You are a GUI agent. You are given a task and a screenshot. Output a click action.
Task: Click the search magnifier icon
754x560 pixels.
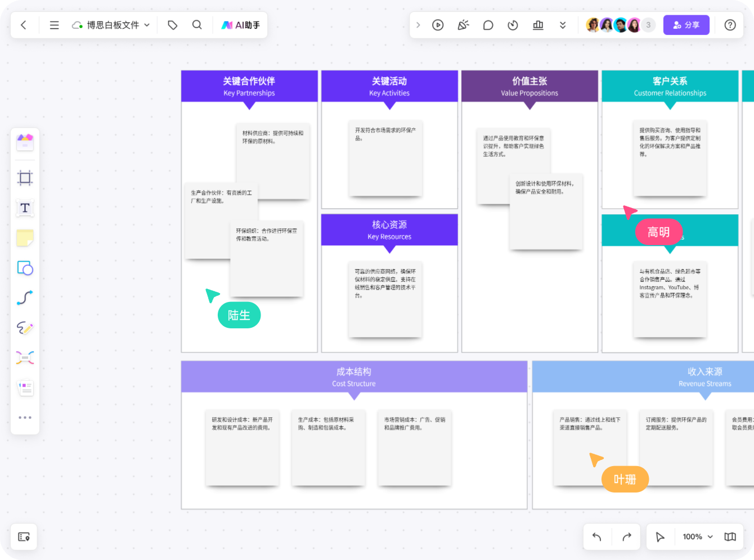coord(197,25)
